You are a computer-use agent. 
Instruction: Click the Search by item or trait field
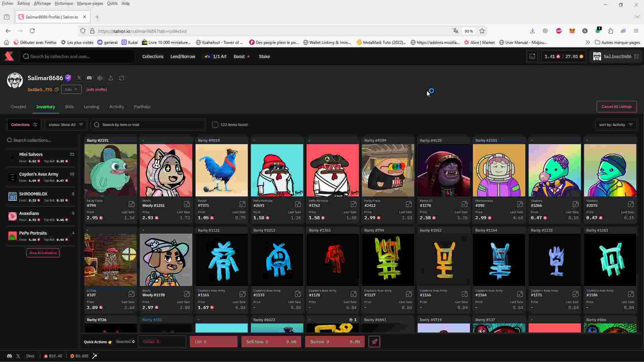(151, 125)
